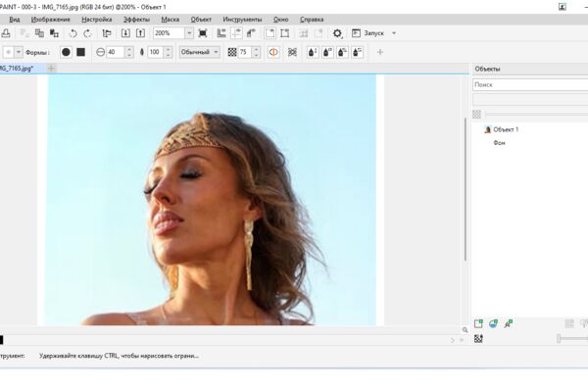Viewport: 588px width, 392px height.
Task: Open the Справка menu
Action: pos(312,20)
